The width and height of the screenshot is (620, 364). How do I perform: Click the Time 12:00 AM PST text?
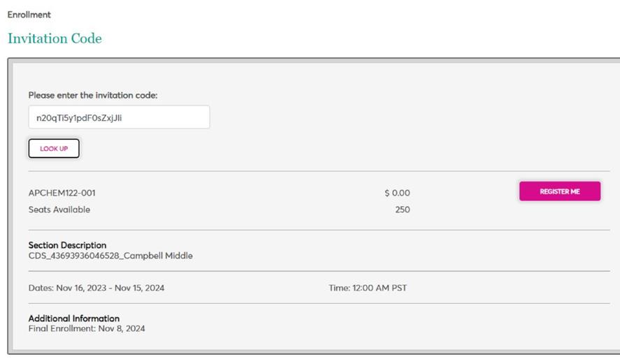pos(368,288)
